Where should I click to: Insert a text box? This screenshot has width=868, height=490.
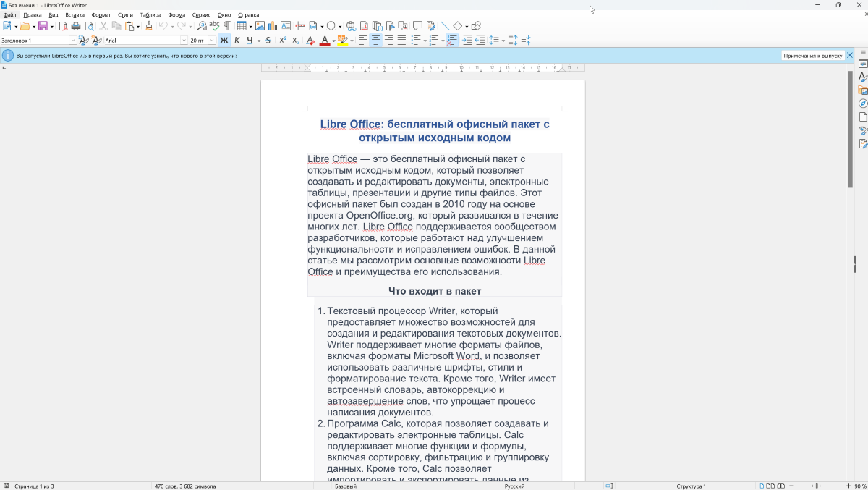[286, 26]
